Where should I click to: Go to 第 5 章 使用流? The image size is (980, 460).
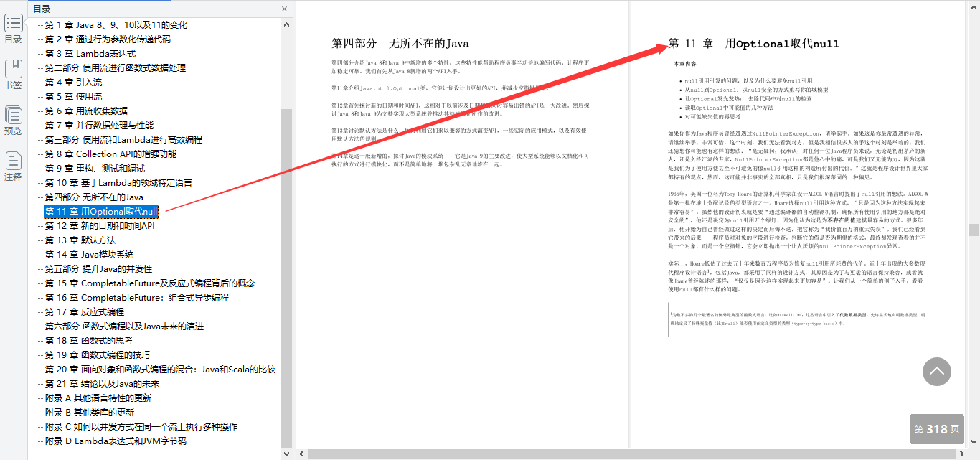73,96
